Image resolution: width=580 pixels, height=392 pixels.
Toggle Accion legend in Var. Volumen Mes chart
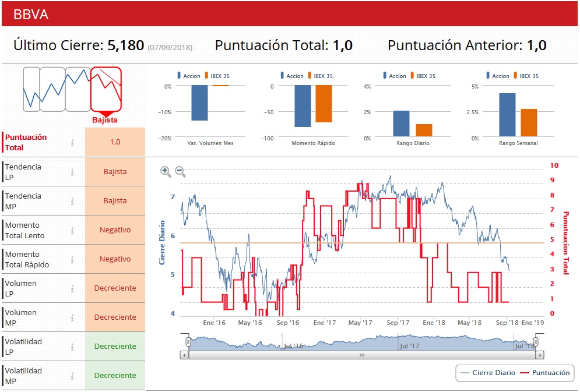click(x=189, y=76)
